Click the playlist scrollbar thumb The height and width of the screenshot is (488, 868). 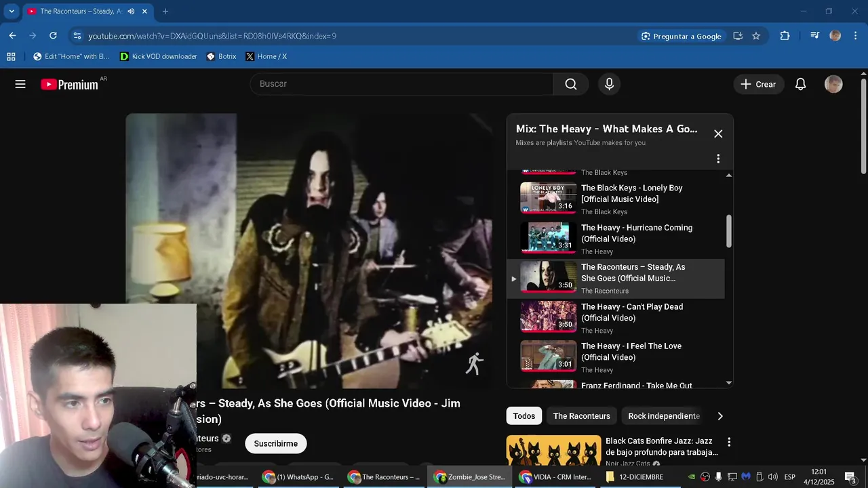729,231
